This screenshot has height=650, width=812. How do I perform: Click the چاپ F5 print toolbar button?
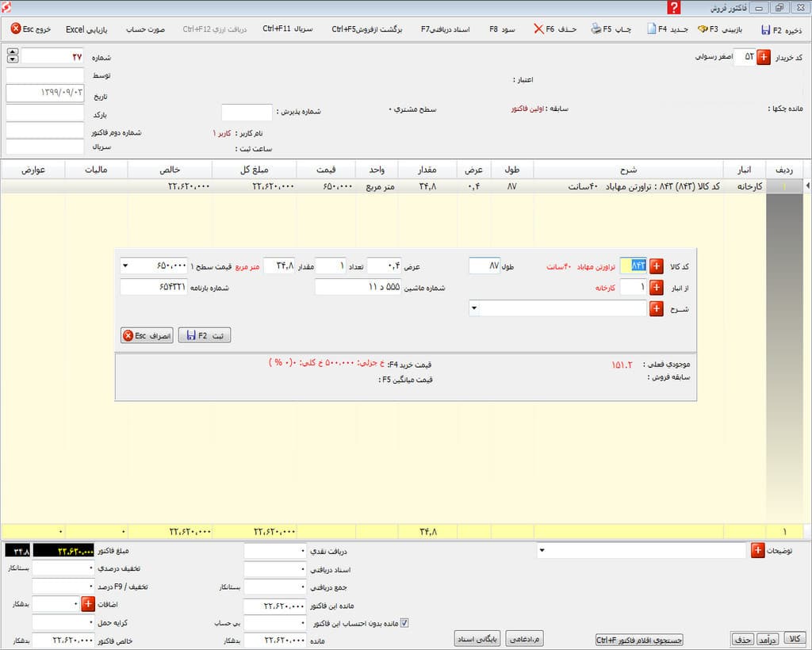[611, 29]
